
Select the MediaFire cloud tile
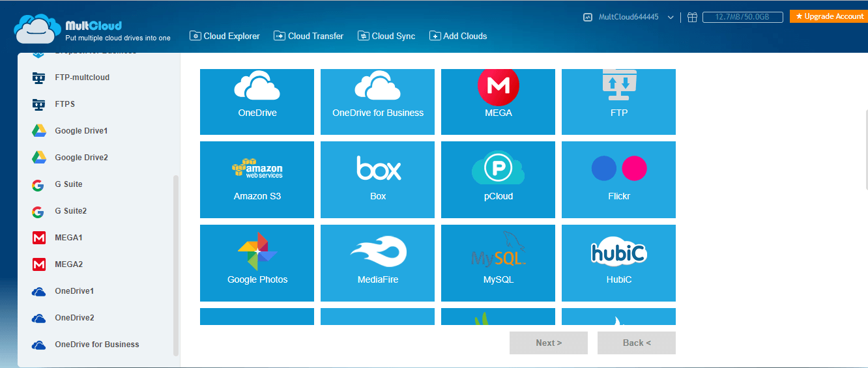pos(377,262)
